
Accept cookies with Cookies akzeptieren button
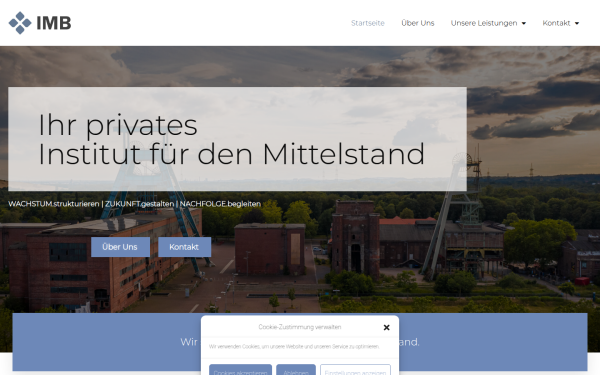pyautogui.click(x=240, y=370)
